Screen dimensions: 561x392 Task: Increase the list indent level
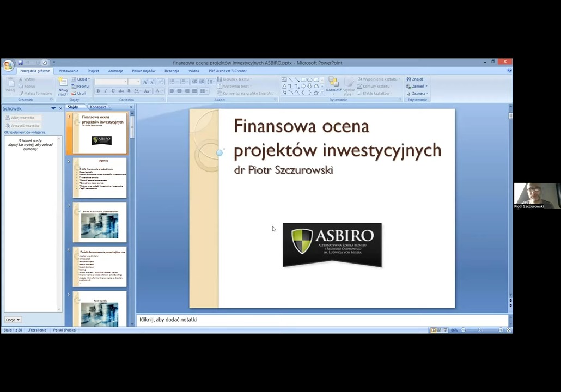202,82
